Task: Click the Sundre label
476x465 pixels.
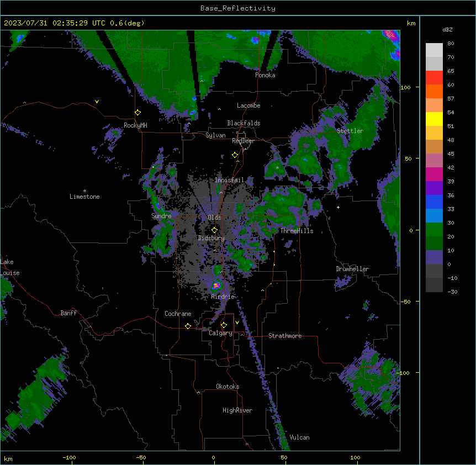Action: [161, 216]
